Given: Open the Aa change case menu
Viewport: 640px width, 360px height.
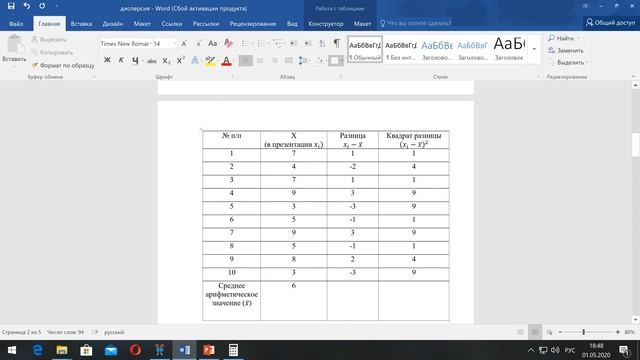Looking at the screenshot, I should pyautogui.click(x=213, y=43).
